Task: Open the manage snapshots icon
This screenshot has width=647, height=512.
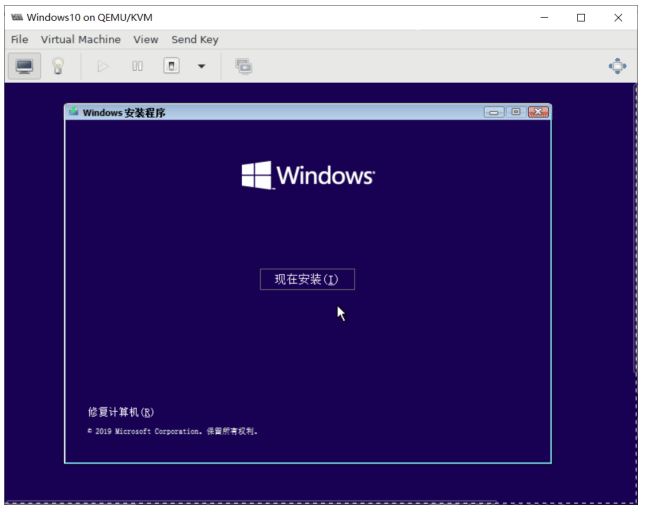Action: pyautogui.click(x=243, y=66)
